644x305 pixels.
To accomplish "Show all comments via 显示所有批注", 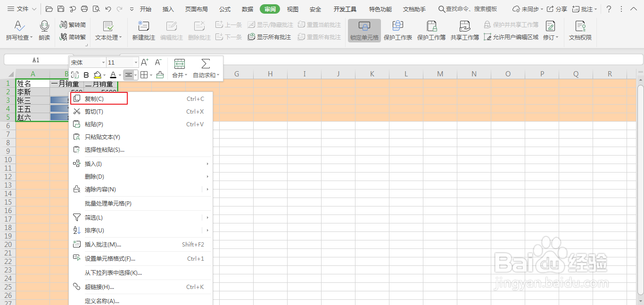I will click(x=269, y=37).
